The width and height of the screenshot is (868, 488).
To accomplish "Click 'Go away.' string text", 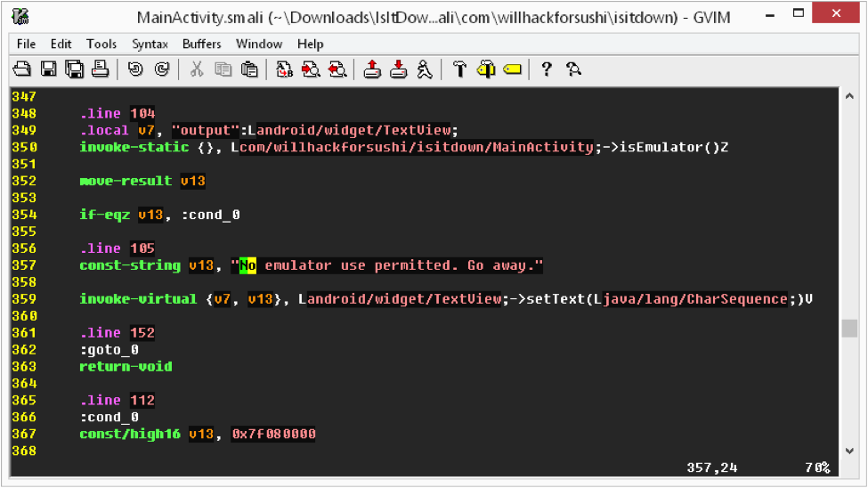I will (x=500, y=265).
